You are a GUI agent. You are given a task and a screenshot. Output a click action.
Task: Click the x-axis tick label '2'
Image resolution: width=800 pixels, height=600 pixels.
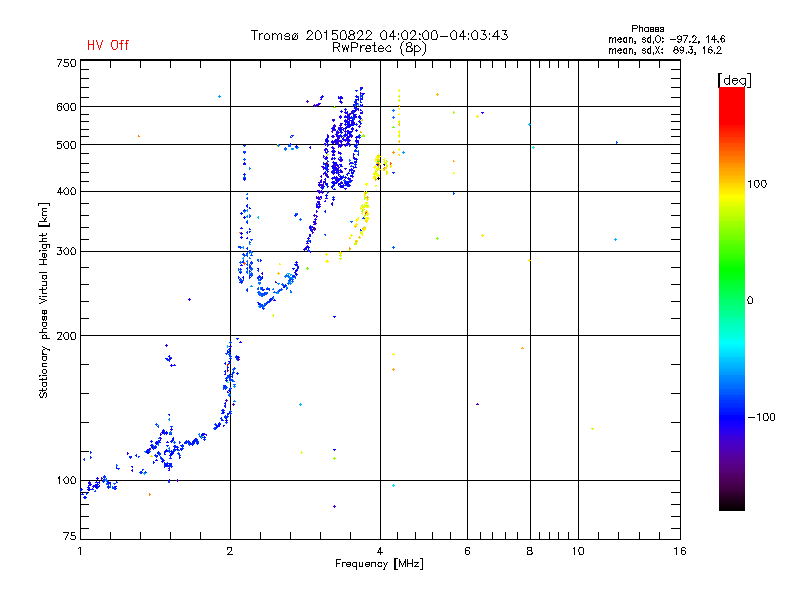(x=230, y=551)
